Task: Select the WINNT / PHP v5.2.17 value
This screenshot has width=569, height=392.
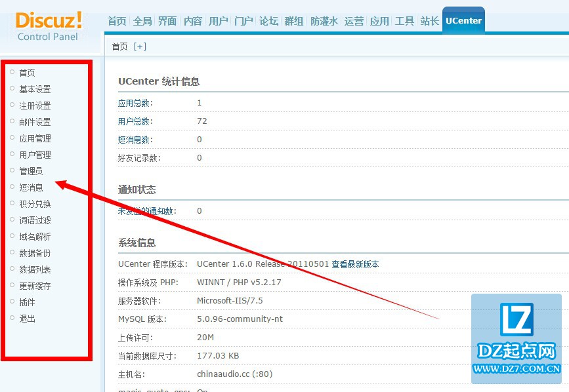Action: pyautogui.click(x=239, y=283)
